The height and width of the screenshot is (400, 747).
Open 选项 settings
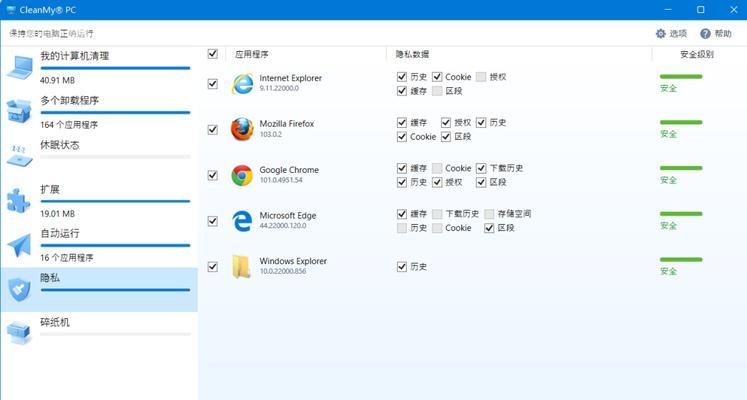[671, 33]
